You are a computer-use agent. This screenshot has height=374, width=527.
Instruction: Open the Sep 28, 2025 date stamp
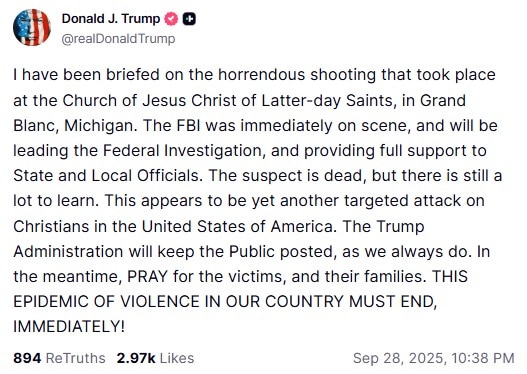click(x=400, y=358)
